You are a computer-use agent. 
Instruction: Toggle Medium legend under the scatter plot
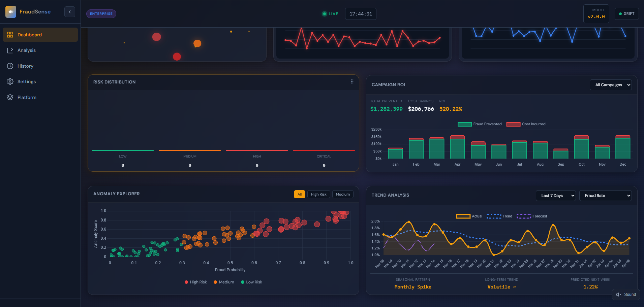click(224, 282)
